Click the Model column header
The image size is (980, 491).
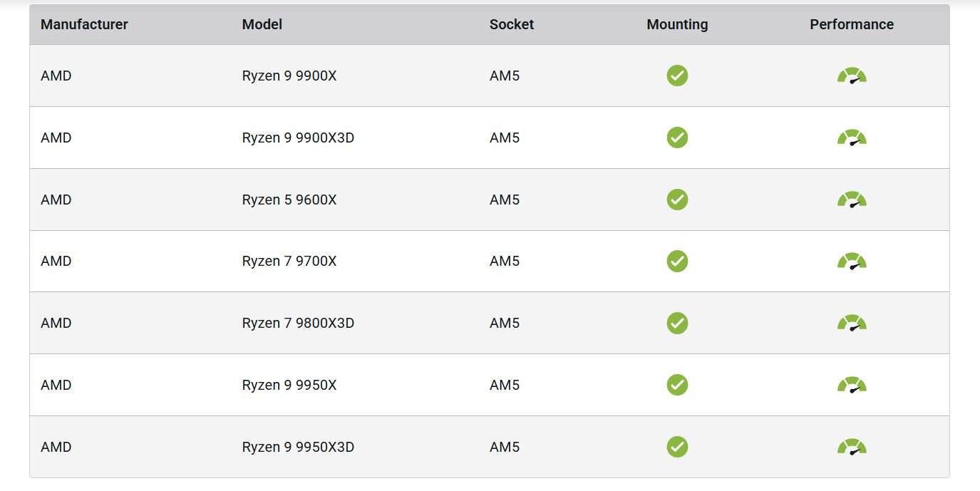[x=262, y=24]
